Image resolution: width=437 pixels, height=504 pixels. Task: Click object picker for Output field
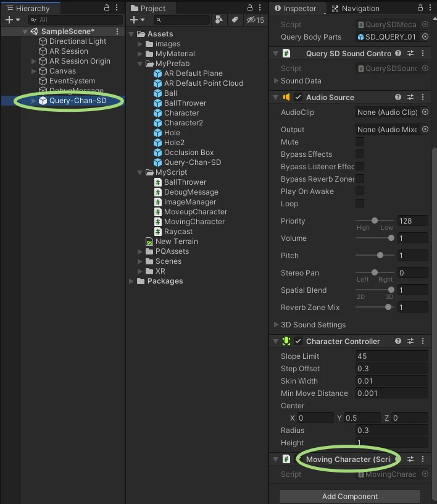point(425,129)
